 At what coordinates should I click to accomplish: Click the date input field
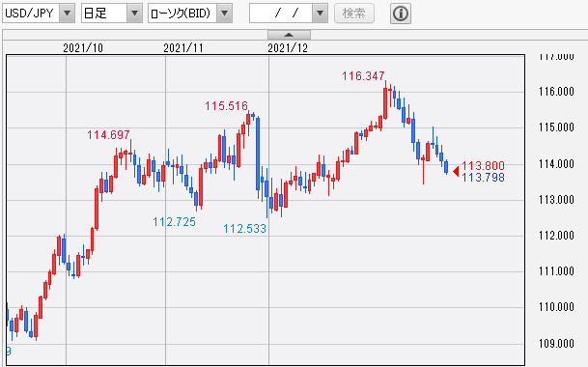(281, 14)
